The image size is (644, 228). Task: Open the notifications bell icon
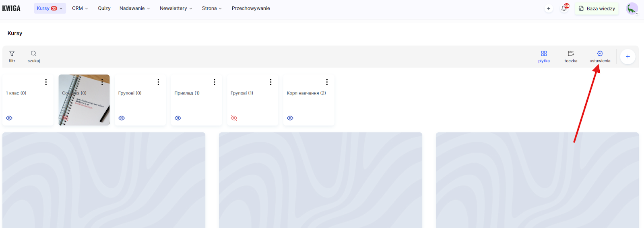[x=564, y=8]
